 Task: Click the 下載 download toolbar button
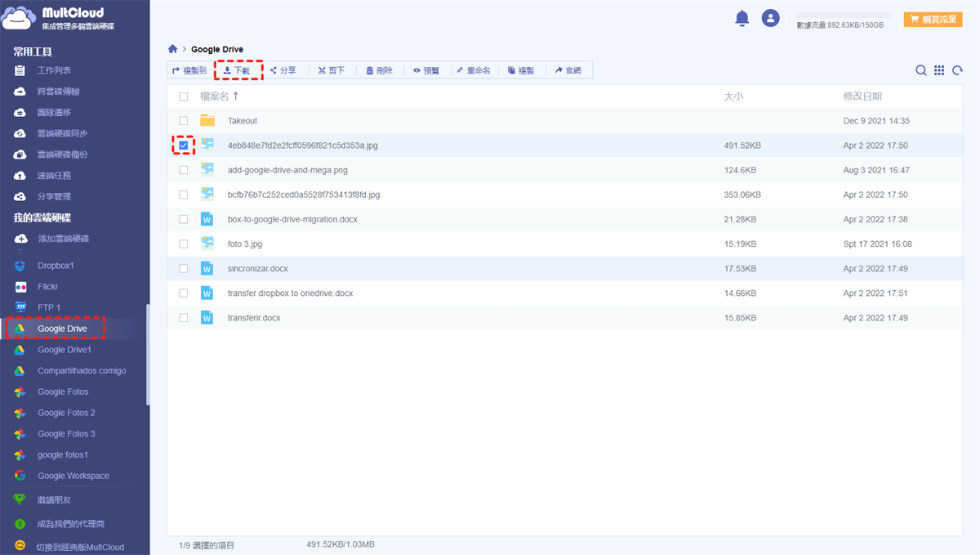238,71
